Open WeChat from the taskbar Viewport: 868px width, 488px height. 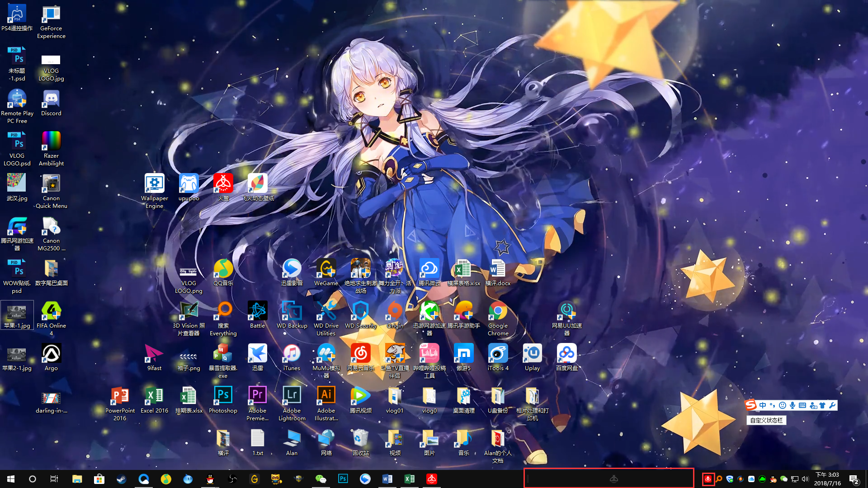click(x=321, y=479)
